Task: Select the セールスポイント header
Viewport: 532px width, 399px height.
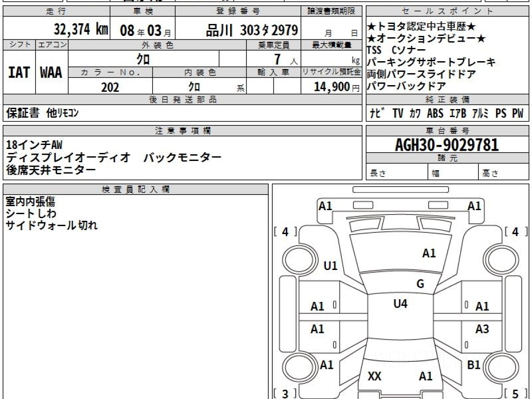Action: coord(447,12)
